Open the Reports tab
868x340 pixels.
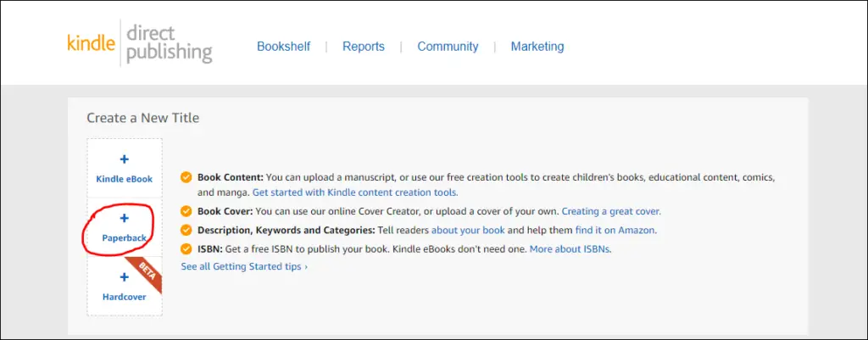pos(364,47)
